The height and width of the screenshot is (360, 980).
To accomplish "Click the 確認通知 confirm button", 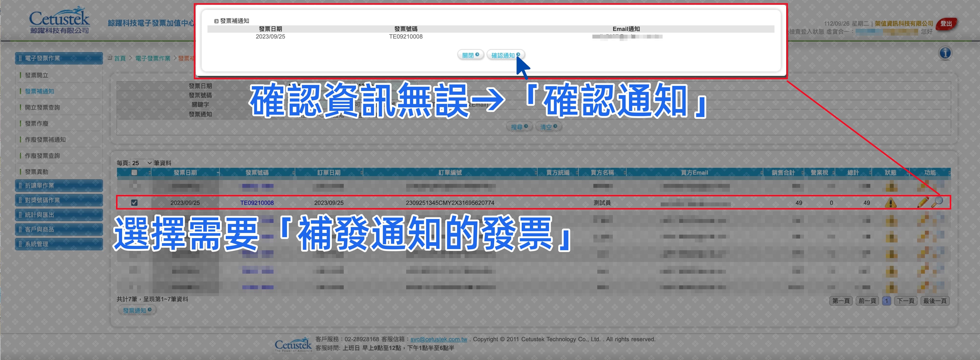I will [x=505, y=55].
